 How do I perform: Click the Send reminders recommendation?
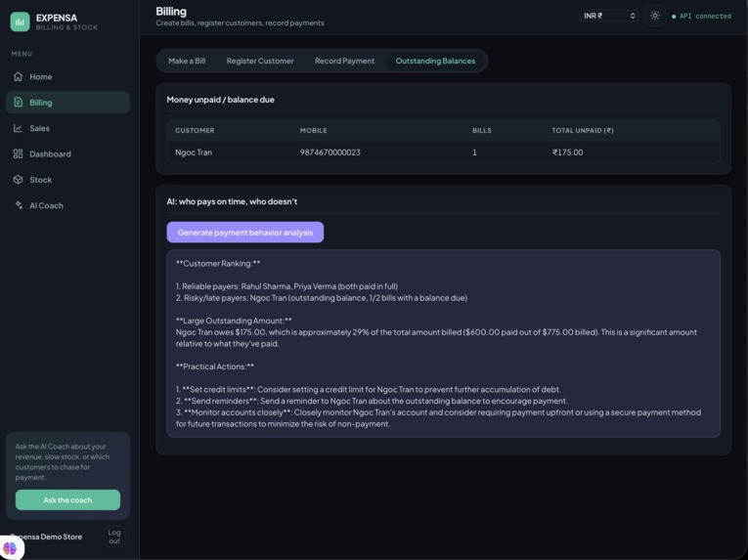pos(372,401)
